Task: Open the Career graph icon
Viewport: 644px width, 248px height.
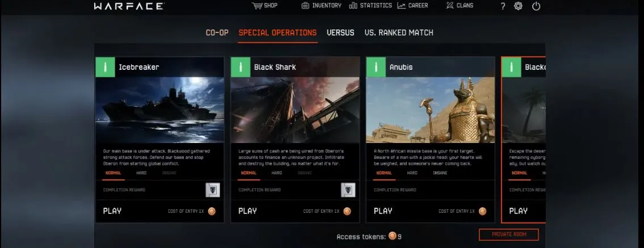Action: coord(401,6)
